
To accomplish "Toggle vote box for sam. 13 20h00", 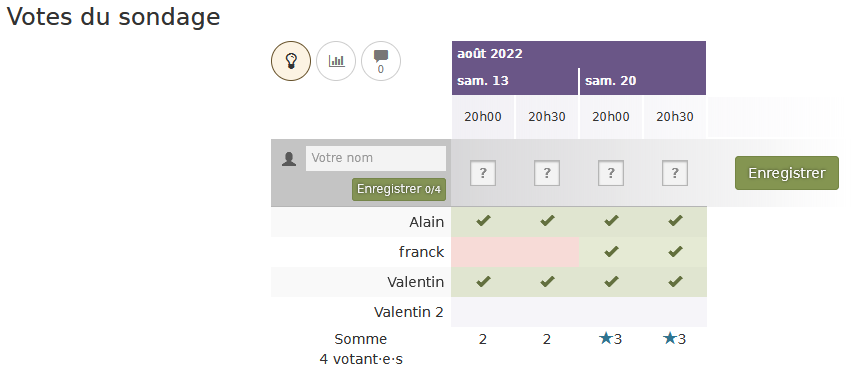I will click(x=483, y=173).
